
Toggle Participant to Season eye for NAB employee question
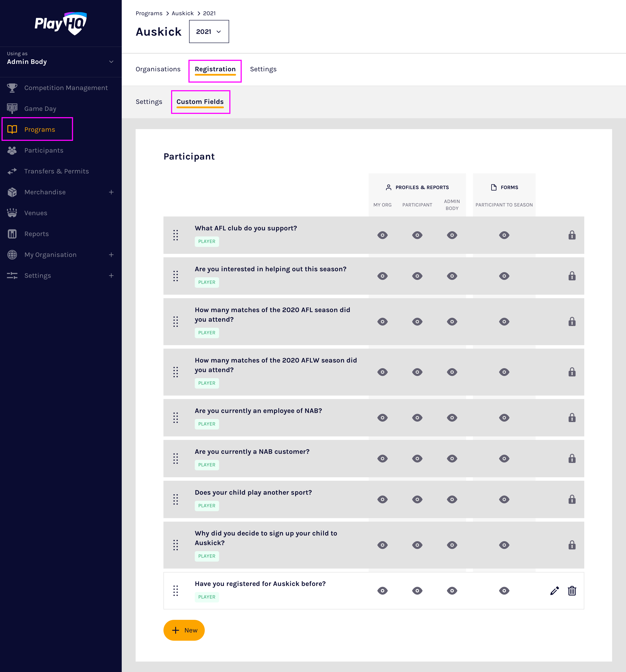pos(504,418)
